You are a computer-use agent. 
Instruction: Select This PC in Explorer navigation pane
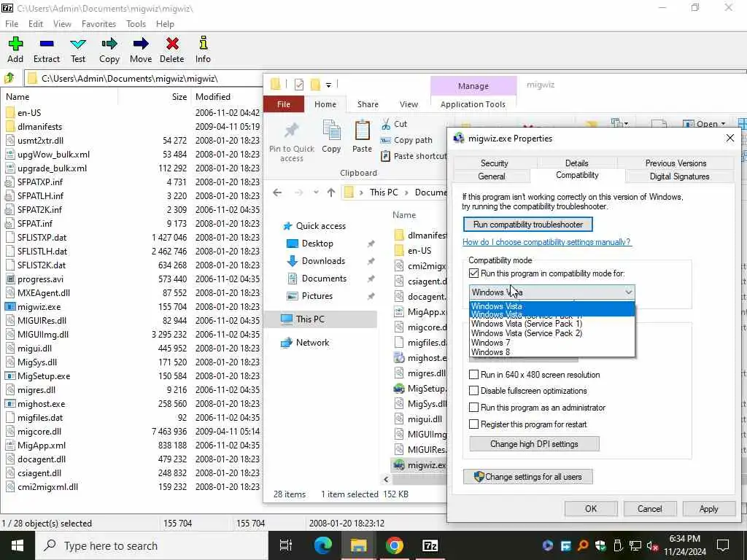[x=310, y=319]
